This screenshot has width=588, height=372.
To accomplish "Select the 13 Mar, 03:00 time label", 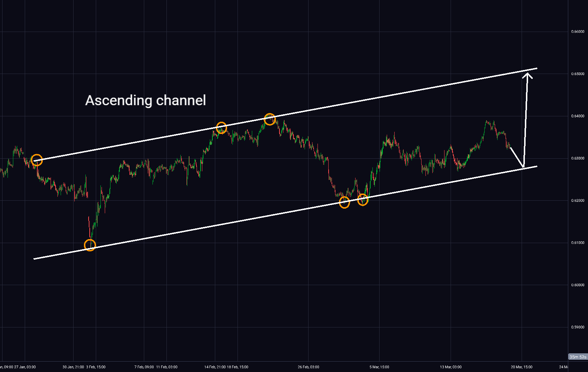I will click(x=451, y=367).
